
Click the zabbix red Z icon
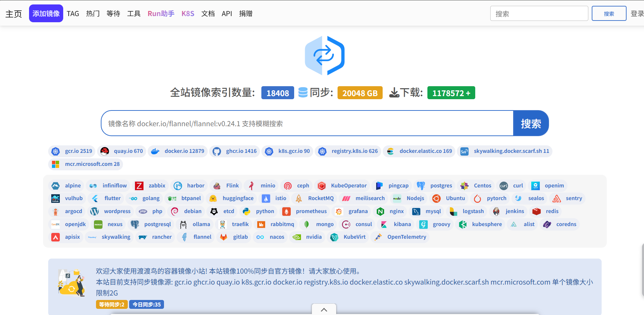click(x=139, y=186)
